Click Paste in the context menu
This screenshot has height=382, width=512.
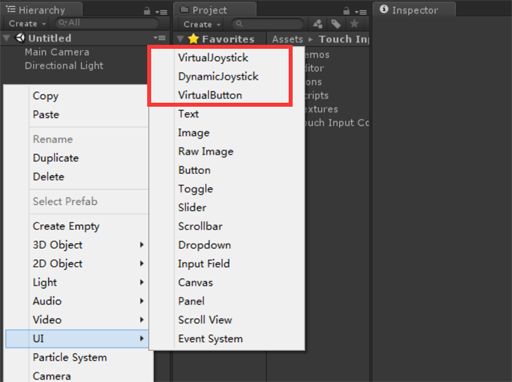[x=46, y=114]
